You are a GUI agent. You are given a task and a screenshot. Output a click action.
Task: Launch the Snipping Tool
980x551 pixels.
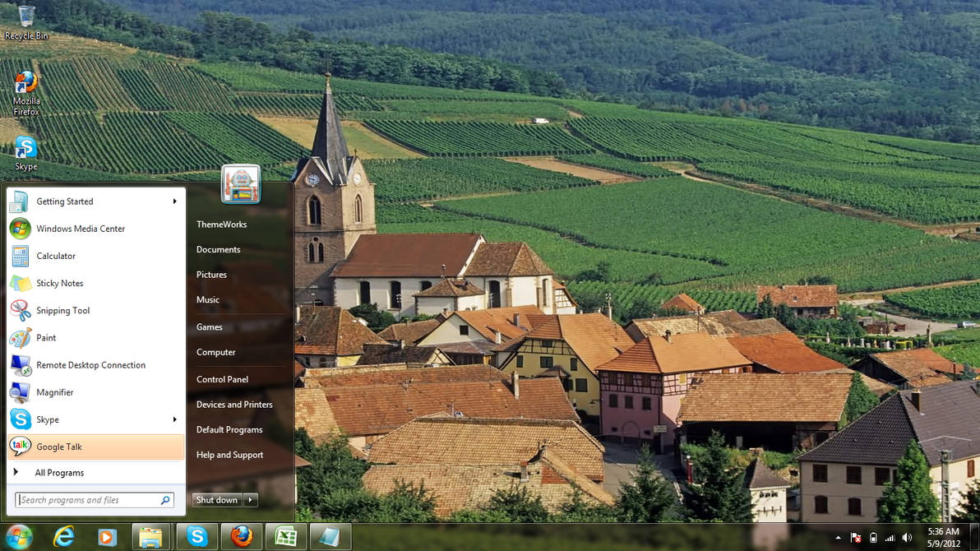[x=64, y=310]
